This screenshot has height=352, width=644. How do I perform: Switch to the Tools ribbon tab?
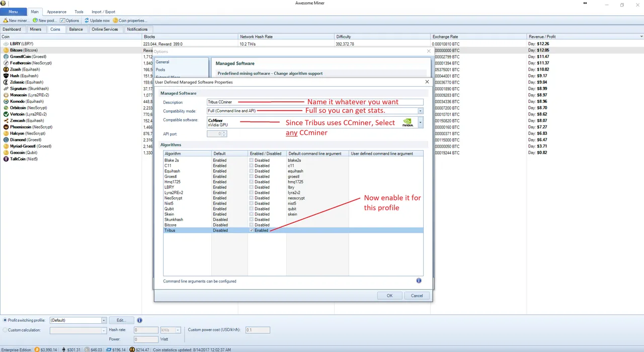click(79, 12)
